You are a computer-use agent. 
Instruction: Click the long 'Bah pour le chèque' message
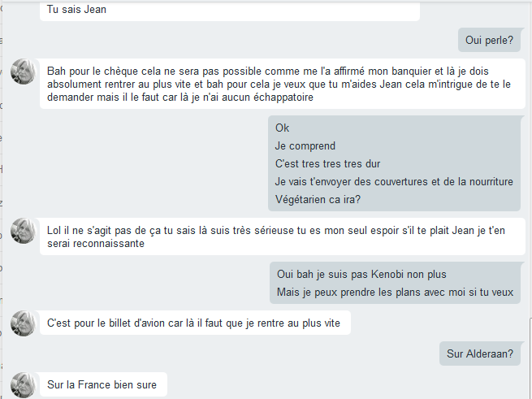point(283,84)
